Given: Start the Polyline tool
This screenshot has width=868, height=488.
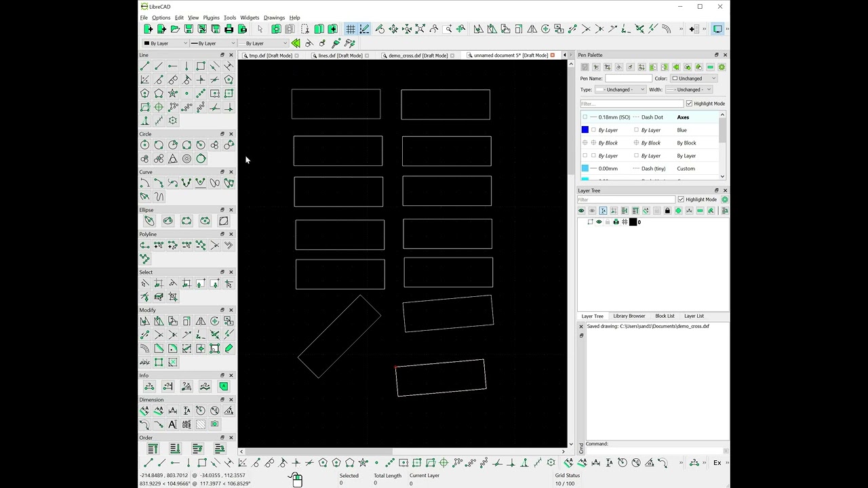Looking at the screenshot, I should [x=144, y=245].
